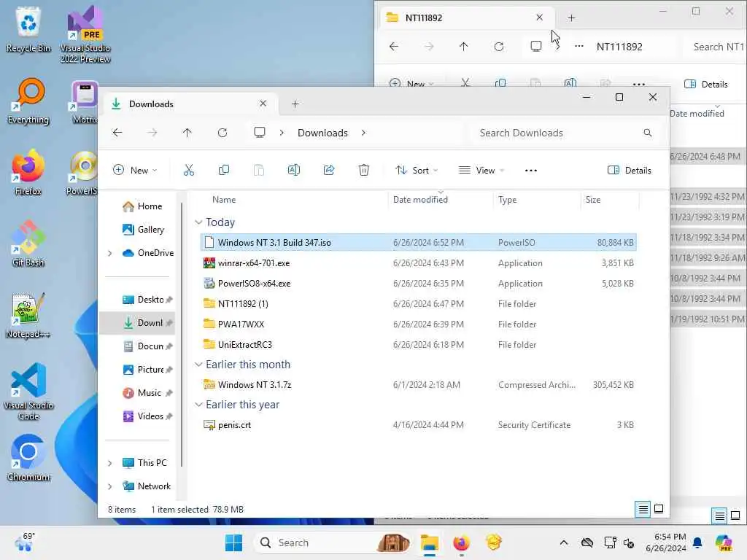Open the New dropdown in Downloads
Screen dimensions: 747x560
click(135, 171)
